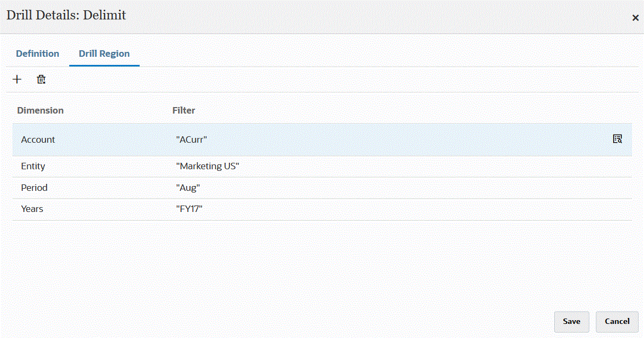Click the Filter column header
Screen dimensions: 644x338
[183, 110]
